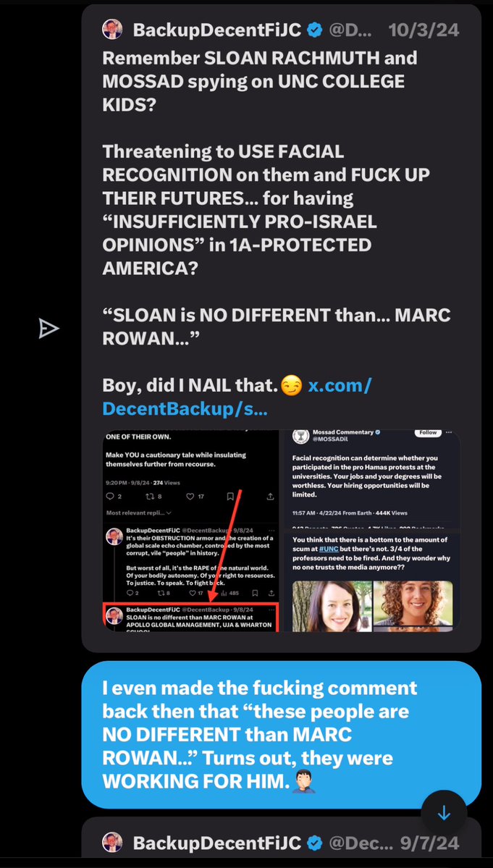Tap the blue sent message bubble
Image resolution: width=493 pixels, height=868 pixels.
click(x=281, y=735)
